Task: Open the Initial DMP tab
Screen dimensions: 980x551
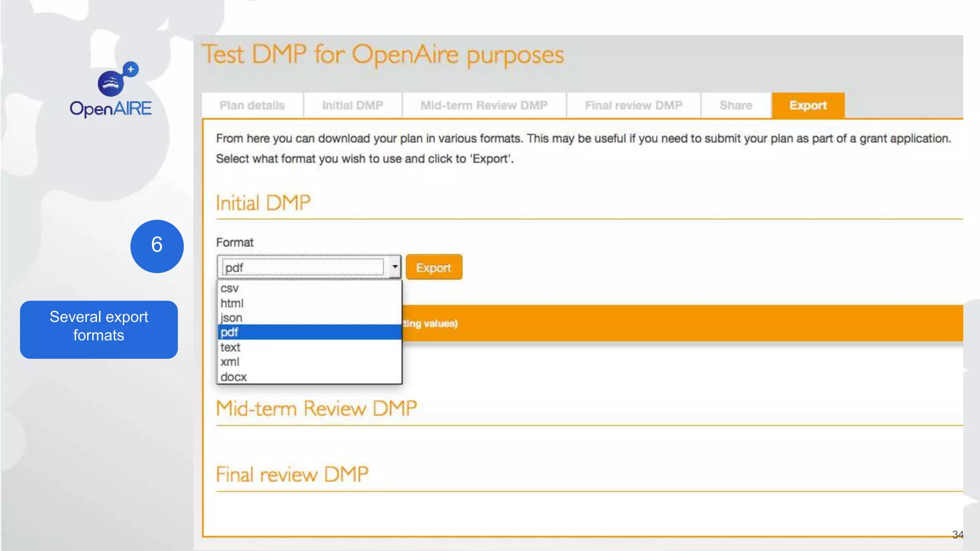Action: pos(353,105)
